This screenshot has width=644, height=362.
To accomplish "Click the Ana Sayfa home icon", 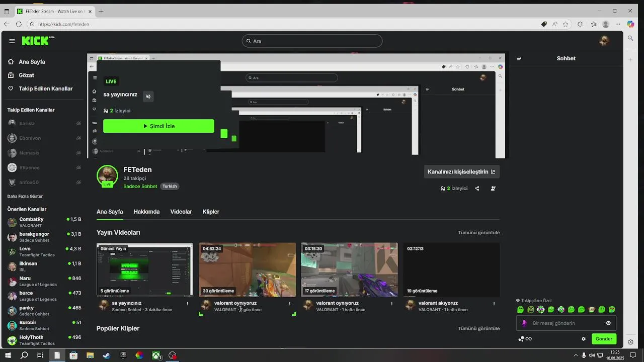I will [x=11, y=62].
